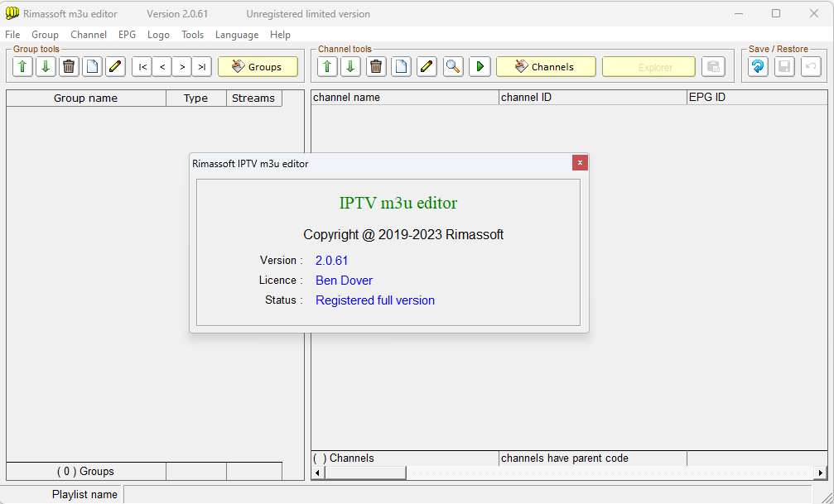Click the yellow Channels button
Viewport: 834px width, 504px height.
point(546,67)
